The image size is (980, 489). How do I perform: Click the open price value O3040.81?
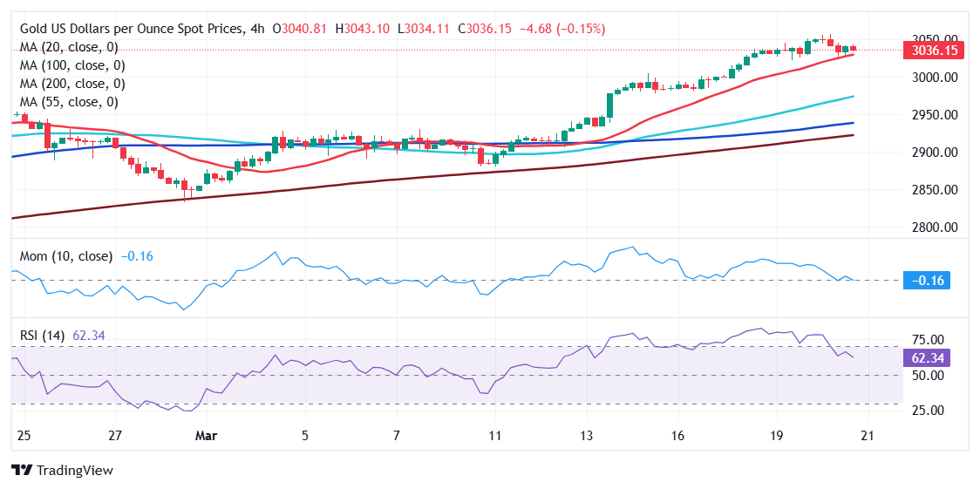(x=300, y=29)
